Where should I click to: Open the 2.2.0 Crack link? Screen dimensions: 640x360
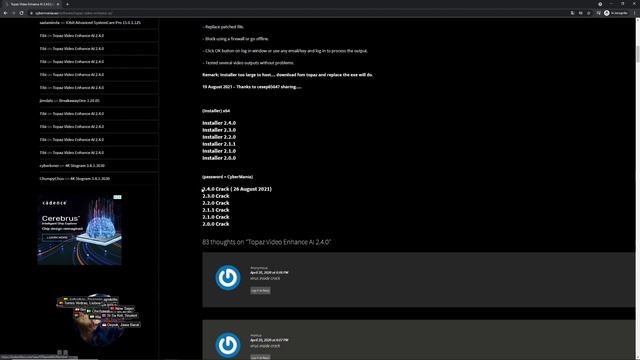(216, 203)
